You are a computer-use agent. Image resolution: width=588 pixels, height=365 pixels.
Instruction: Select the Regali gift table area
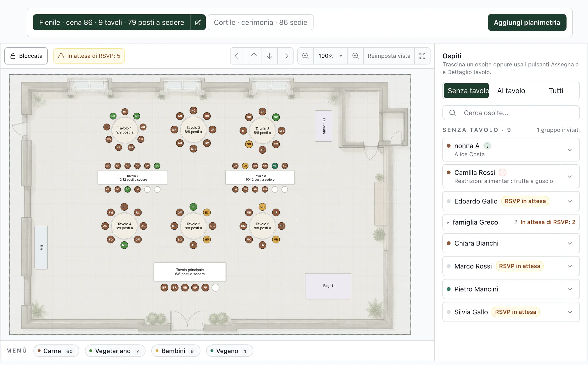click(x=328, y=286)
